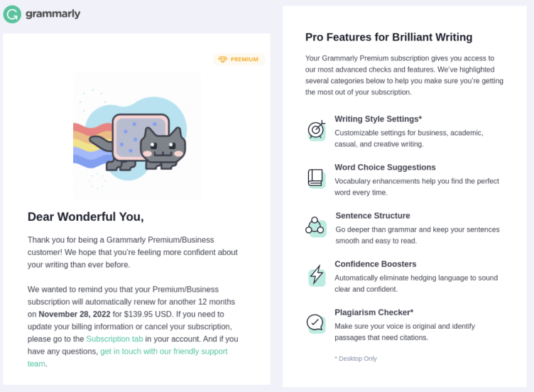Screen dimensions: 534x392
Task: Click the grammarly wordmark text
Action: pyautogui.click(x=53, y=14)
